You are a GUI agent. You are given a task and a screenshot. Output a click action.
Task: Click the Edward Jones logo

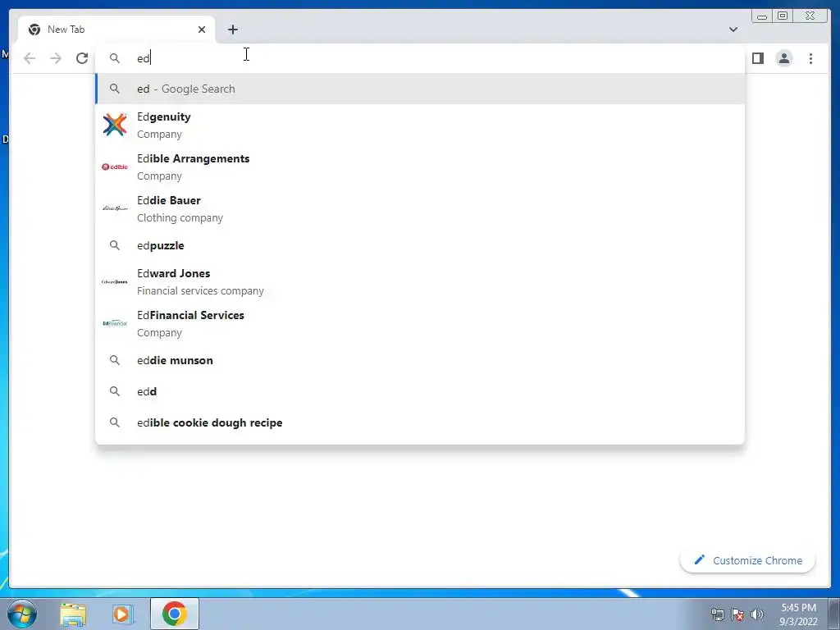click(115, 281)
